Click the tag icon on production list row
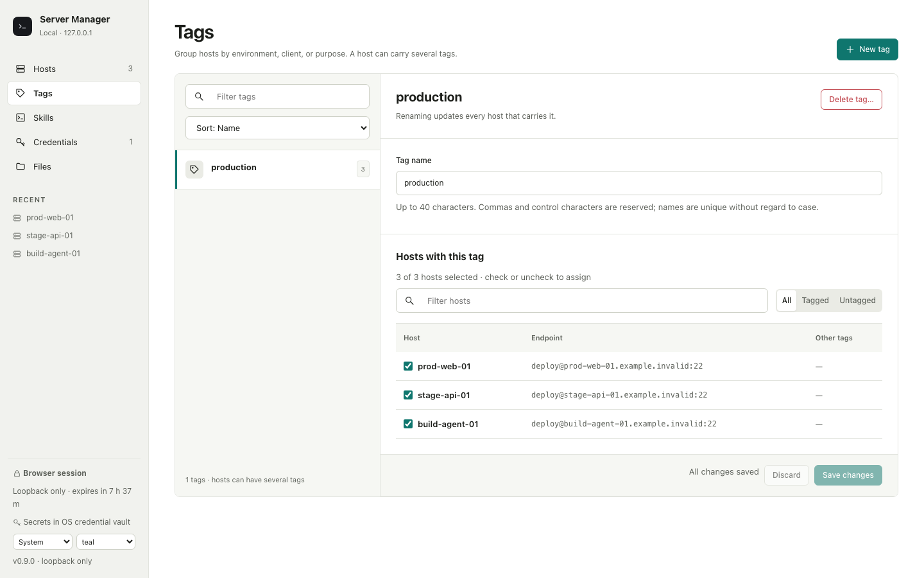 tap(194, 170)
